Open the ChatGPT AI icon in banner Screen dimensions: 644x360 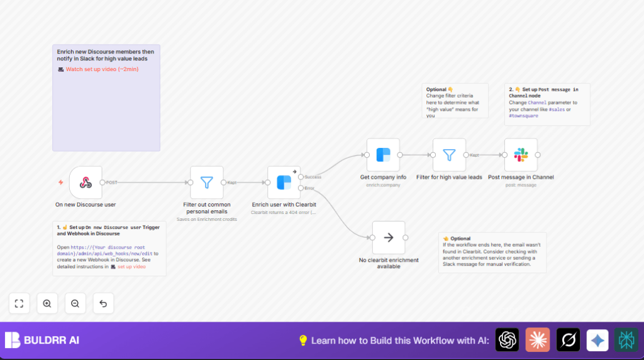tap(508, 340)
